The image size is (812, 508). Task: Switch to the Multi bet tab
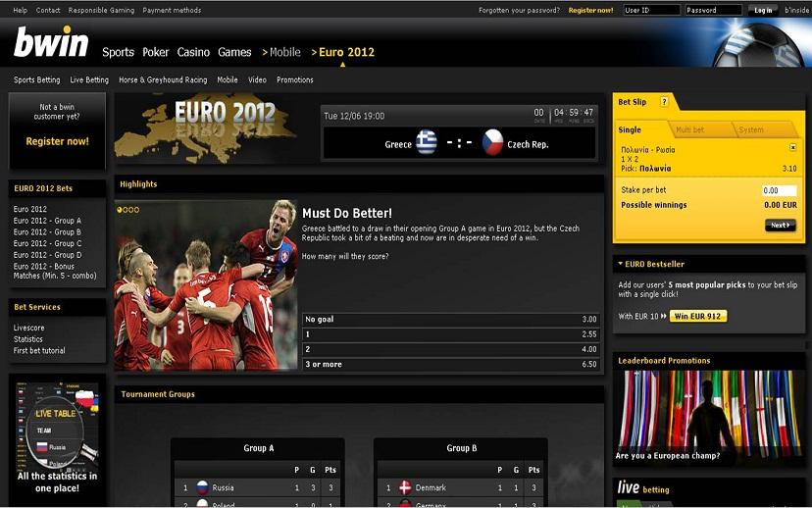coord(689,130)
